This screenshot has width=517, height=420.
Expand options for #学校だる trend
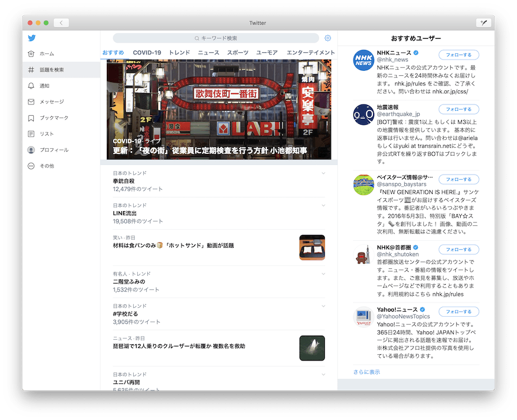[x=324, y=307]
